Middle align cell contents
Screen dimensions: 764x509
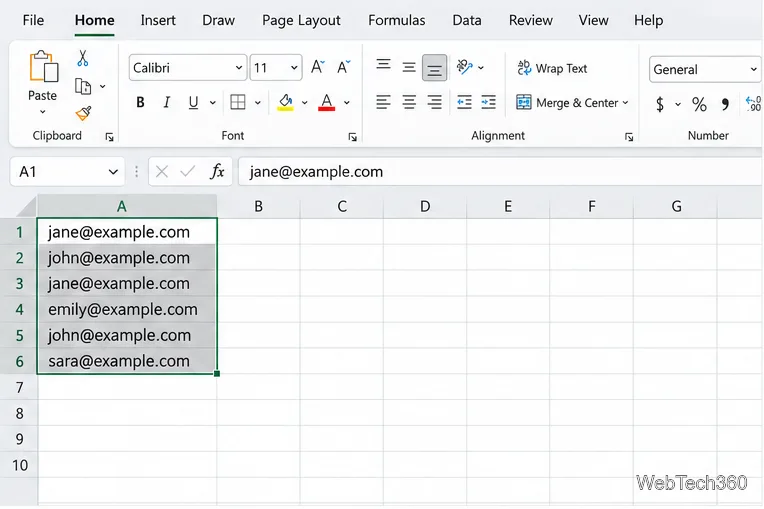pos(409,67)
